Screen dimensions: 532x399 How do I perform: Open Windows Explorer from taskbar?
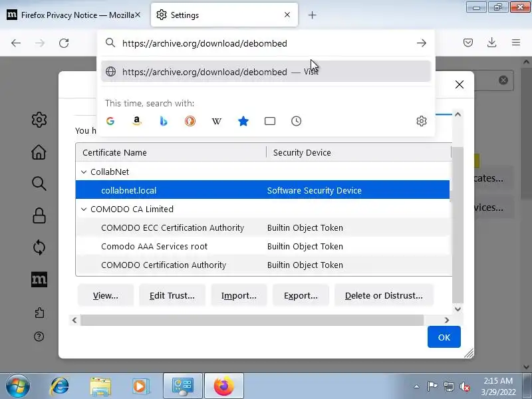[100, 386]
